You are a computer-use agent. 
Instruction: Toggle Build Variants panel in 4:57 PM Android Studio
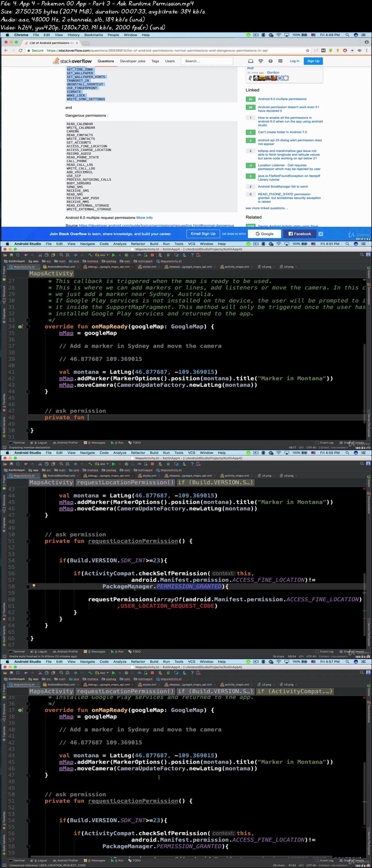(4, 844)
